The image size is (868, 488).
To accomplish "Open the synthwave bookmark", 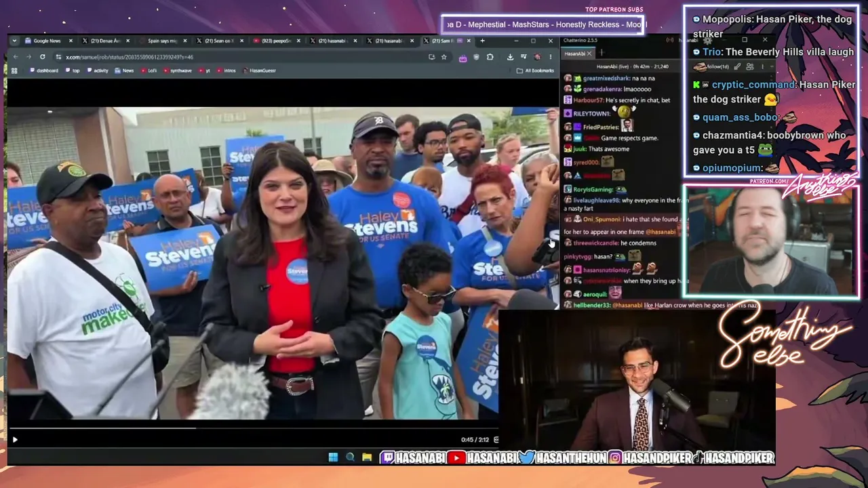I will coord(177,70).
